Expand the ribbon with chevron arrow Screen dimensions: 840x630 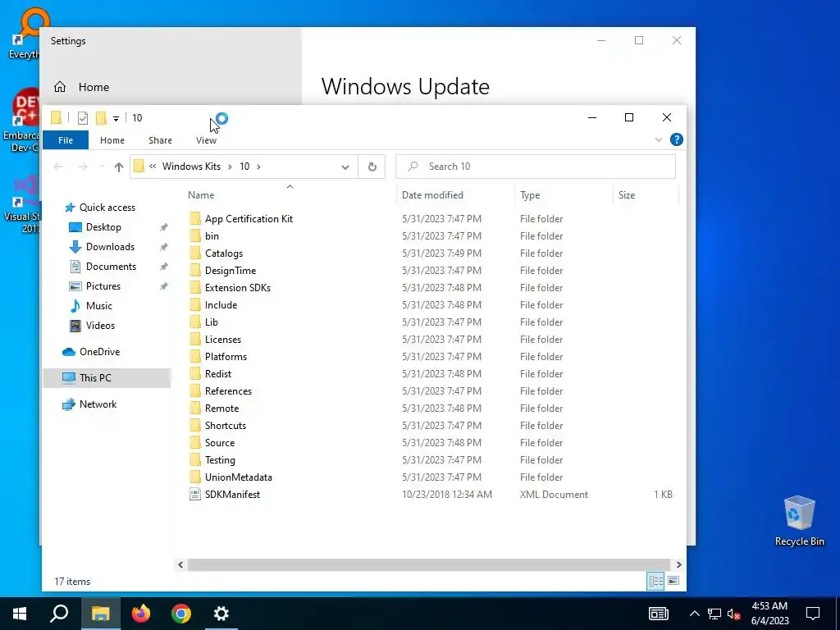pos(659,139)
